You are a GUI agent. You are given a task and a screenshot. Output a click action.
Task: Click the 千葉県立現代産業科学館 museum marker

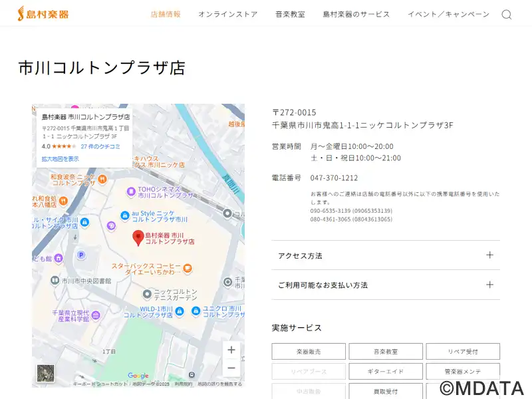[96, 315]
